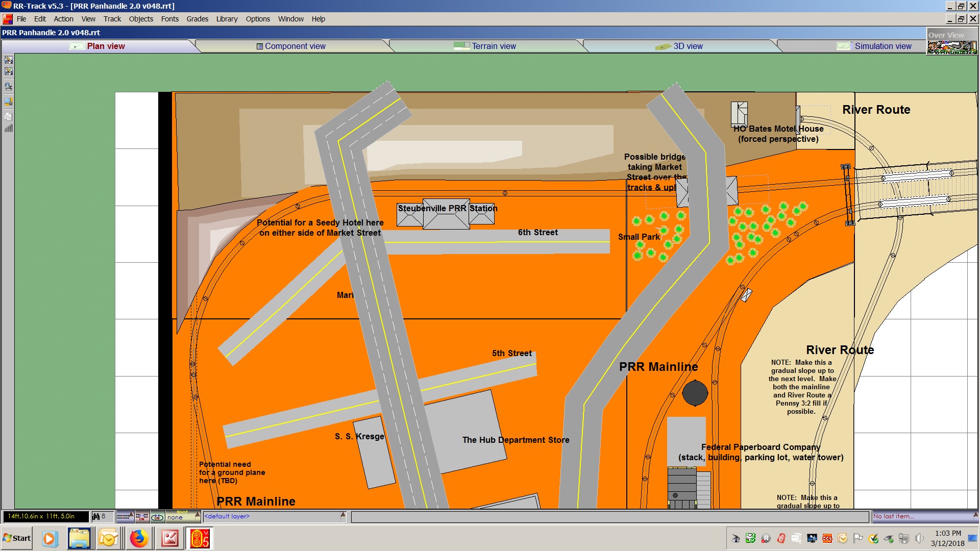980x551 pixels.
Task: Click the grayed copy pages icon
Action: [x=8, y=116]
